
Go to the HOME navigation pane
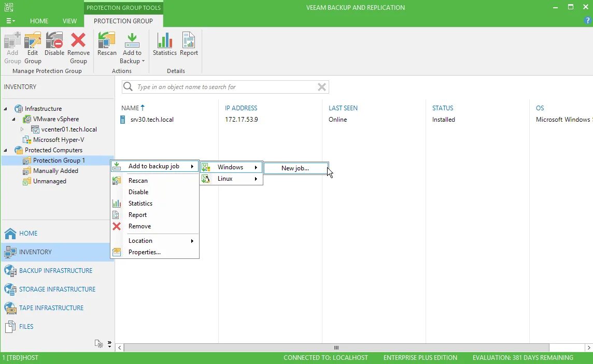[x=58, y=234]
